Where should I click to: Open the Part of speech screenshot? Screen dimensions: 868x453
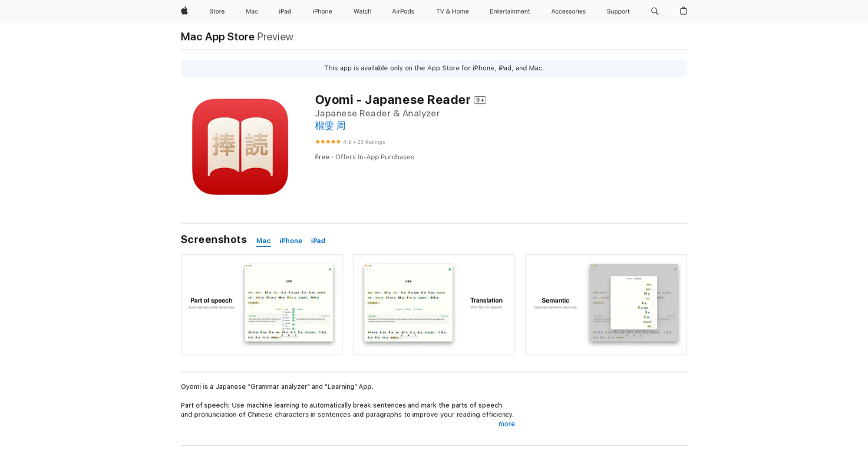262,304
